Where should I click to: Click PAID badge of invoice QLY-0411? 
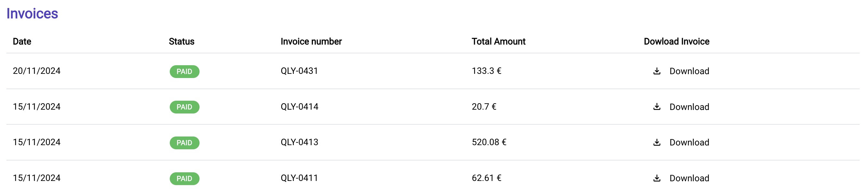coord(184,178)
